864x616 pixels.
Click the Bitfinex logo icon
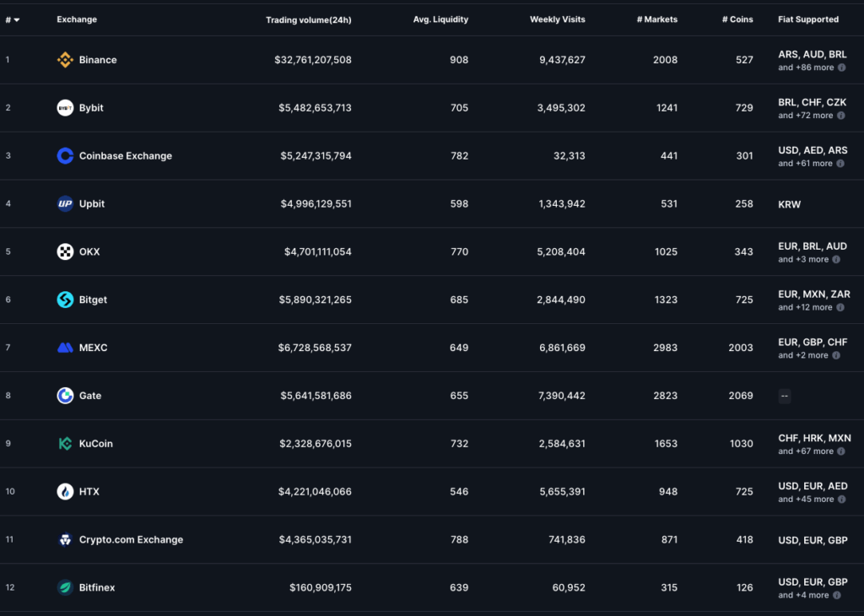click(65, 586)
